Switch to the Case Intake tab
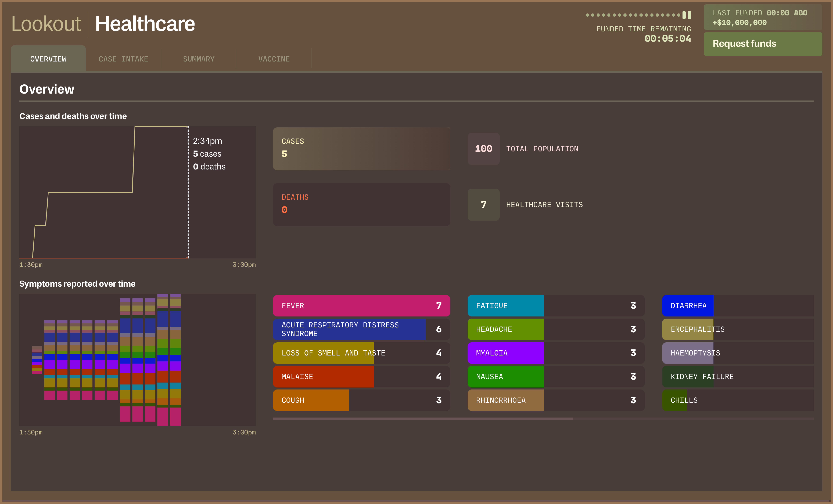Screen dimensions: 833x504 point(123,59)
